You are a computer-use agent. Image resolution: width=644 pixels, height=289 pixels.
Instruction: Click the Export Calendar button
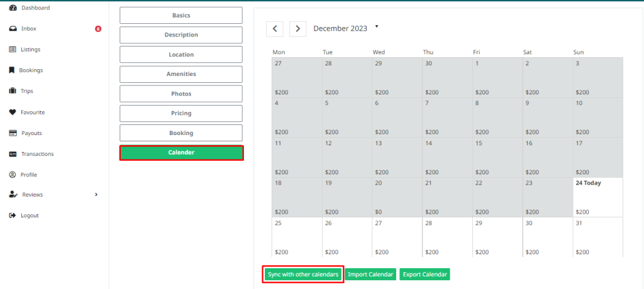point(425,275)
